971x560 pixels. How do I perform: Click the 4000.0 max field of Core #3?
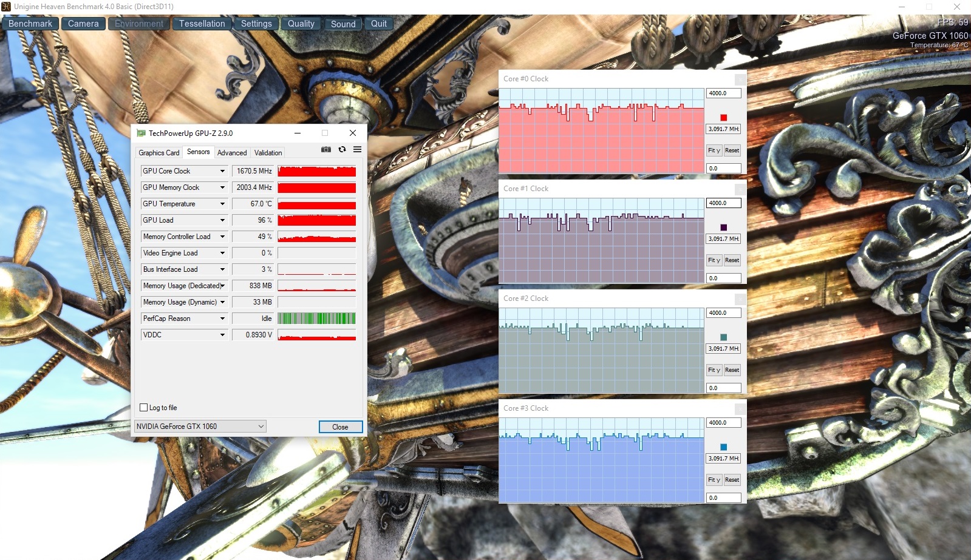(724, 423)
